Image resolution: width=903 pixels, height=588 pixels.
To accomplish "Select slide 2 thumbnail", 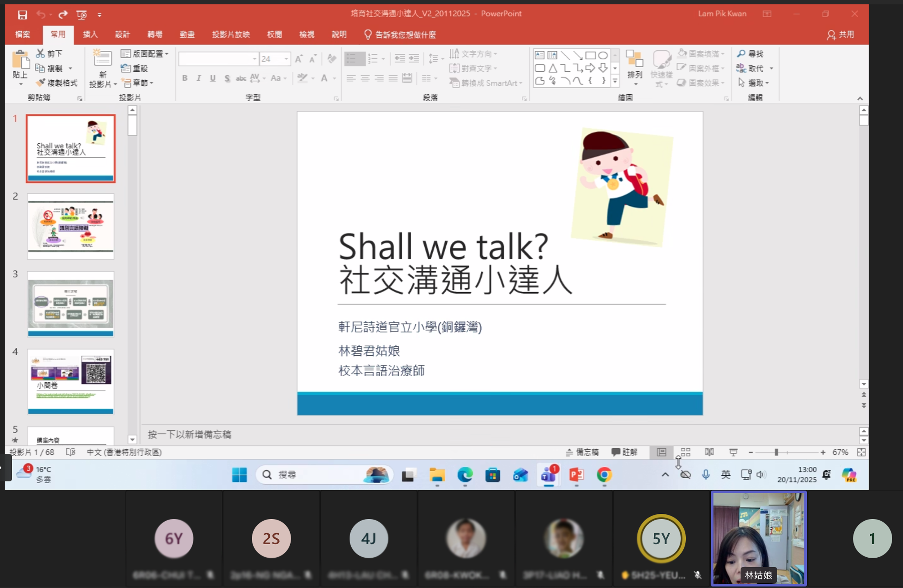I will [x=71, y=226].
